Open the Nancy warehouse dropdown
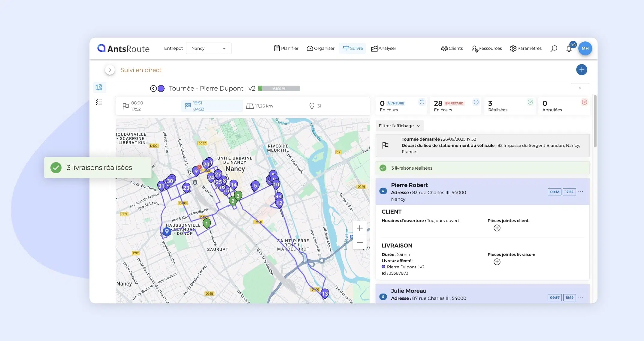Viewport: 644px width, 341px height. [209, 48]
